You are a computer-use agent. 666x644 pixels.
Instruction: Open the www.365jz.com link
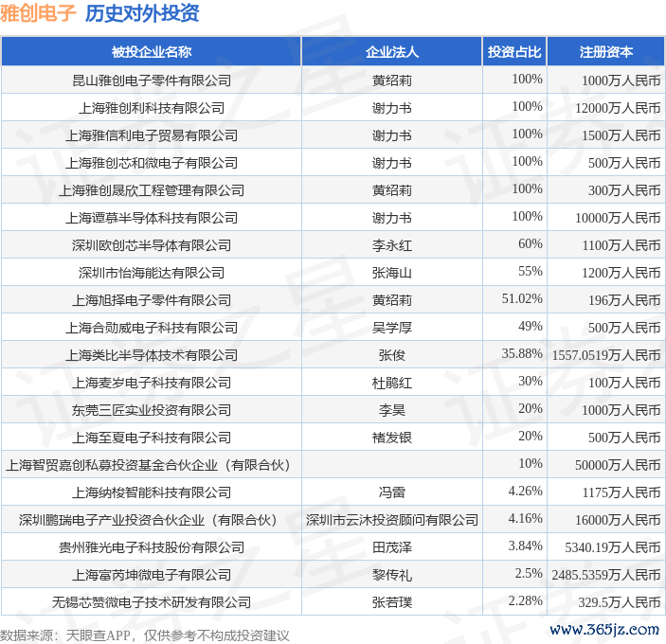click(604, 630)
